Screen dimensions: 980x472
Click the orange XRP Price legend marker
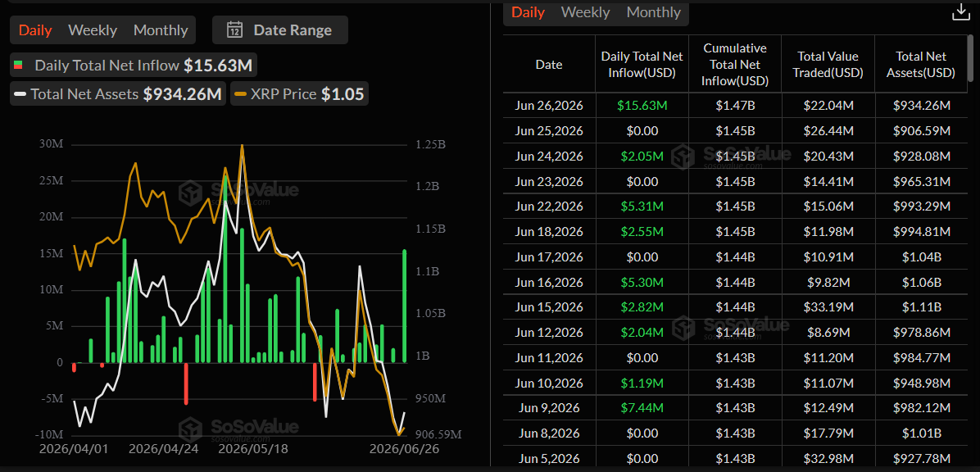pyautogui.click(x=241, y=94)
